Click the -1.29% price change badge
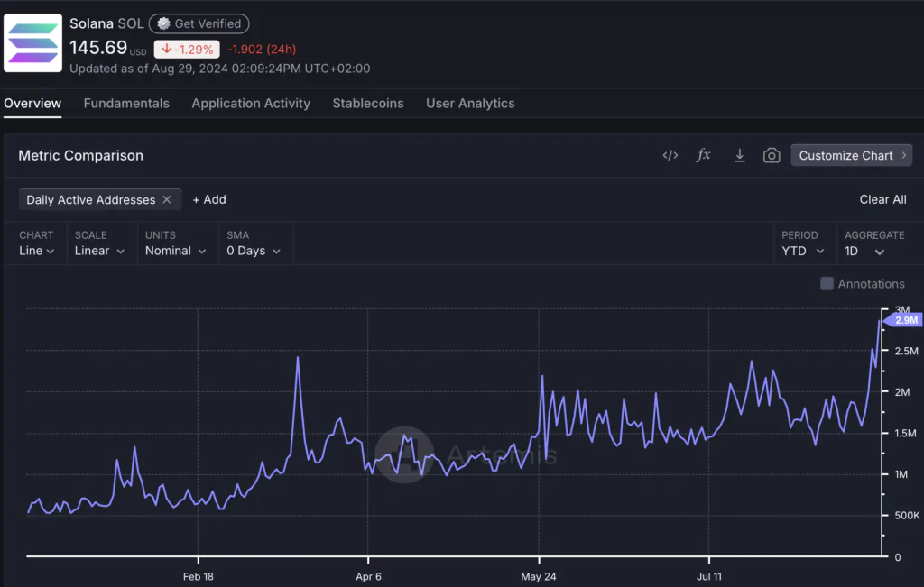This screenshot has height=587, width=924. [x=187, y=50]
